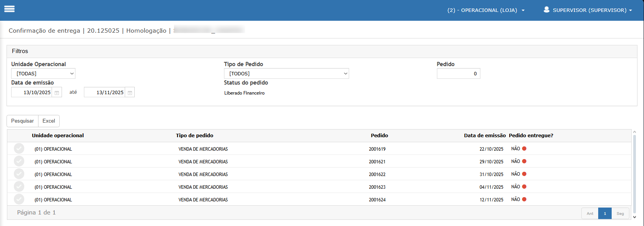Click the supervisor user profile icon

546,10
